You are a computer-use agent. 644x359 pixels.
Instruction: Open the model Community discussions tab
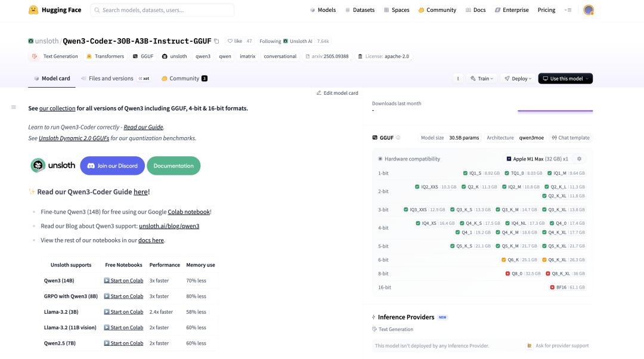tap(184, 79)
